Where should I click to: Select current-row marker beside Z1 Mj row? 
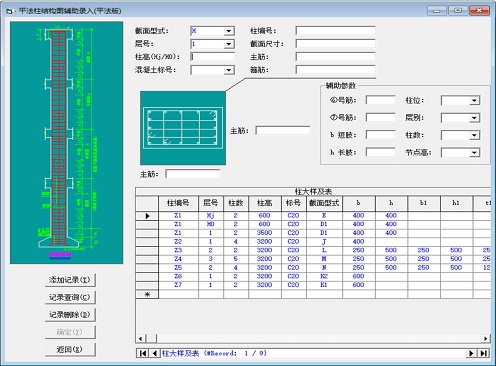pos(147,216)
